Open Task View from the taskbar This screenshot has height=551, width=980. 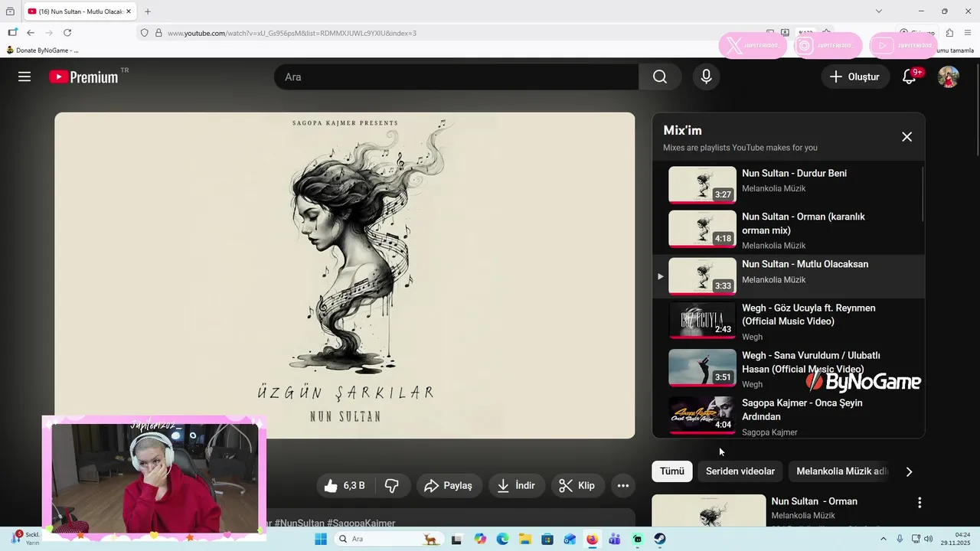pos(457,539)
